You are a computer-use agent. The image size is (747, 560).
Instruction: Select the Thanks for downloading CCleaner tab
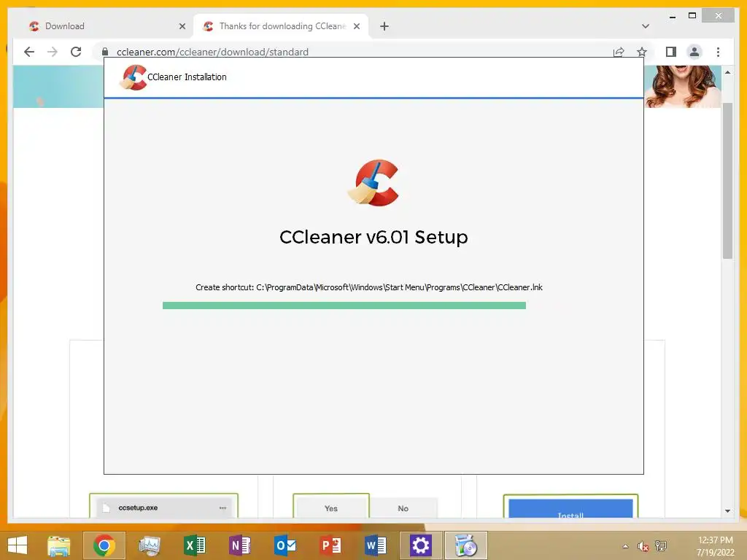tap(280, 26)
